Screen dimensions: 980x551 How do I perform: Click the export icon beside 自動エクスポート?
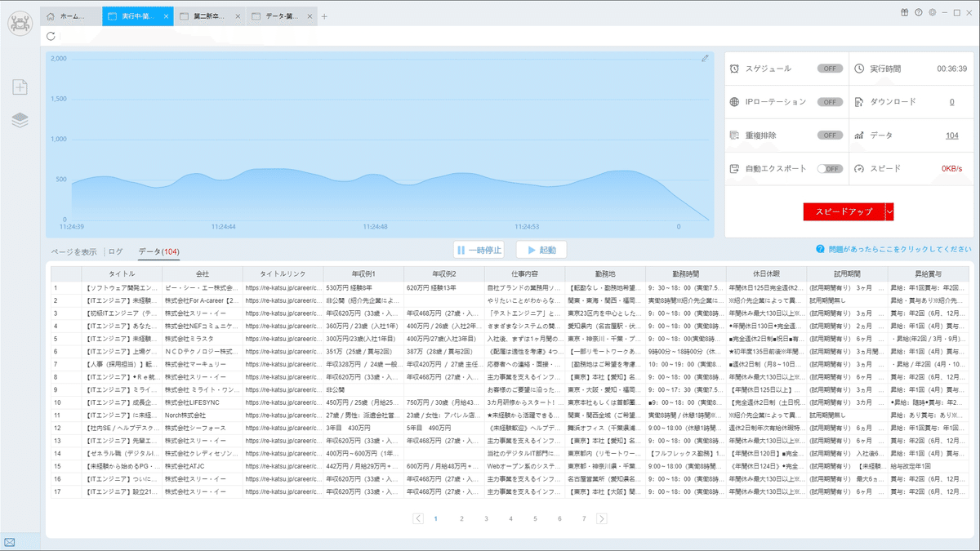point(735,168)
